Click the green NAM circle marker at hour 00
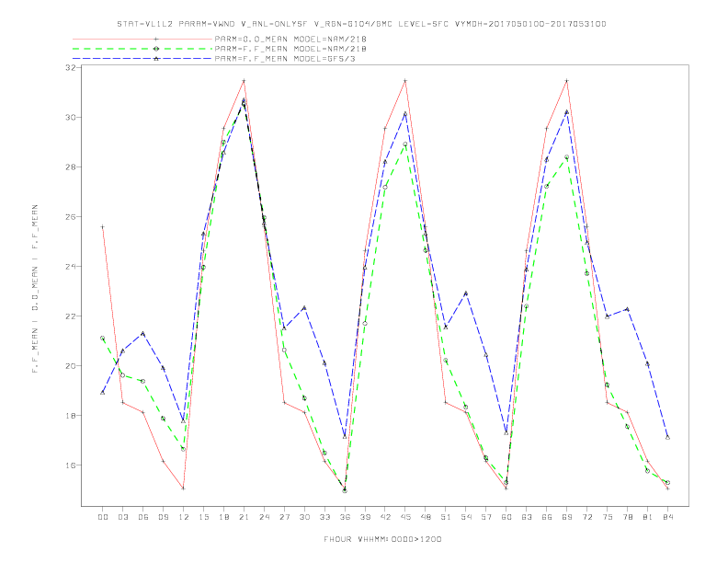Viewport: 728px width, 563px height. pos(103,339)
